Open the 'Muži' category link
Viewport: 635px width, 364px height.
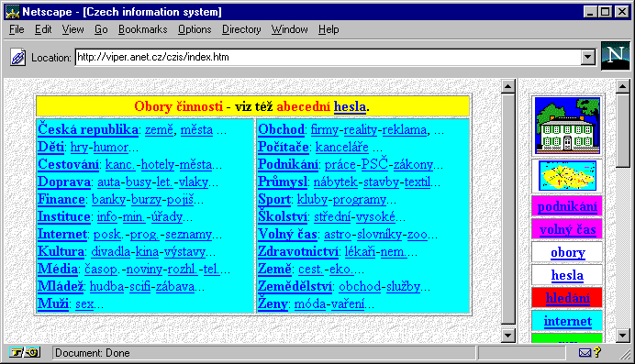coord(53,303)
